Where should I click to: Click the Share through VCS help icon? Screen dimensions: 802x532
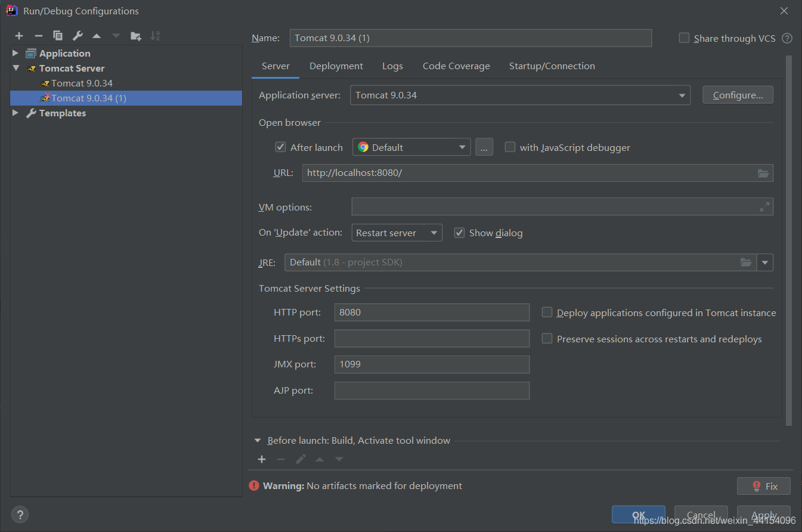point(787,38)
